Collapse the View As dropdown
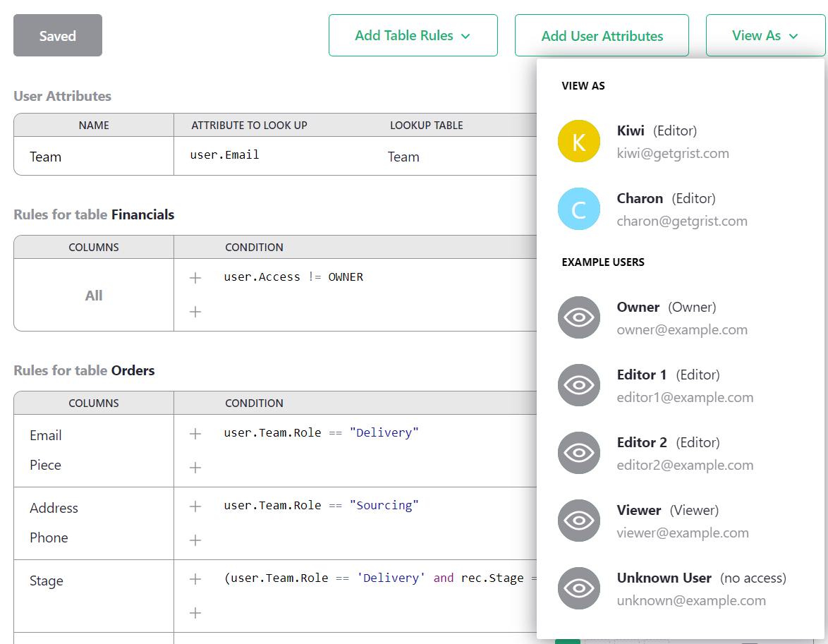Screen dimensions: 828x644 (x=765, y=36)
